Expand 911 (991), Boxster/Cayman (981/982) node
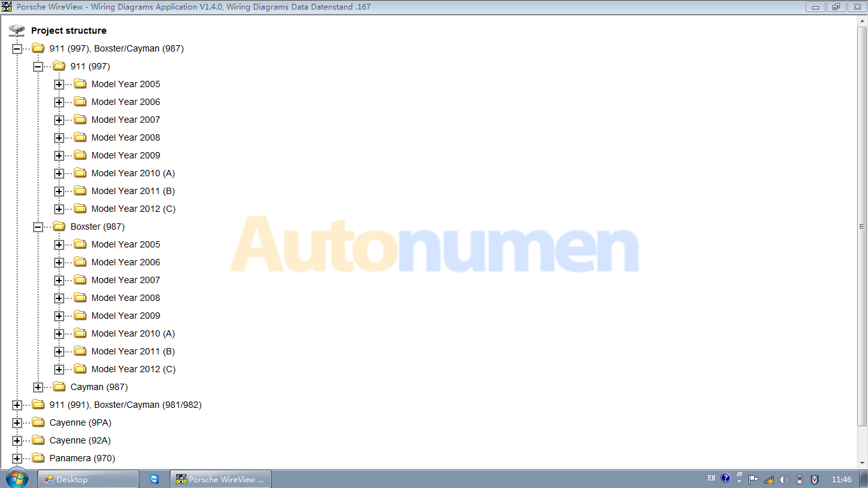 pyautogui.click(x=17, y=405)
